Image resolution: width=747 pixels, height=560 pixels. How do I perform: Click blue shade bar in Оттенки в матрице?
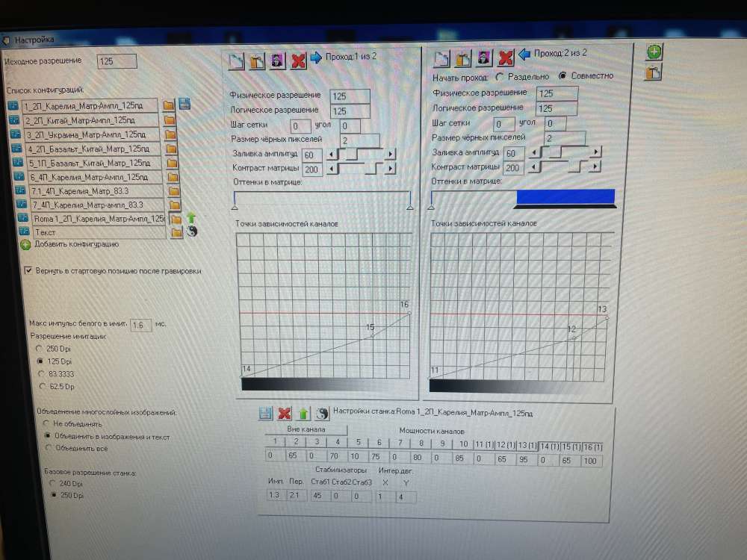tap(565, 196)
